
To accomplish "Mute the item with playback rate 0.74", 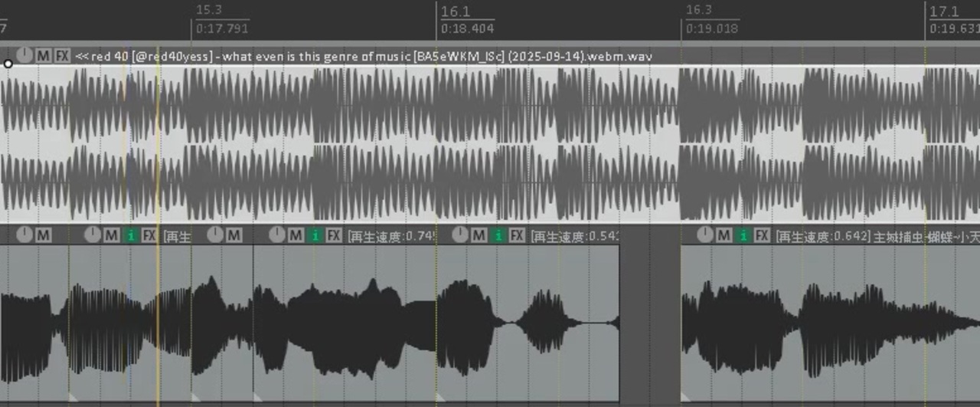I will pyautogui.click(x=296, y=235).
